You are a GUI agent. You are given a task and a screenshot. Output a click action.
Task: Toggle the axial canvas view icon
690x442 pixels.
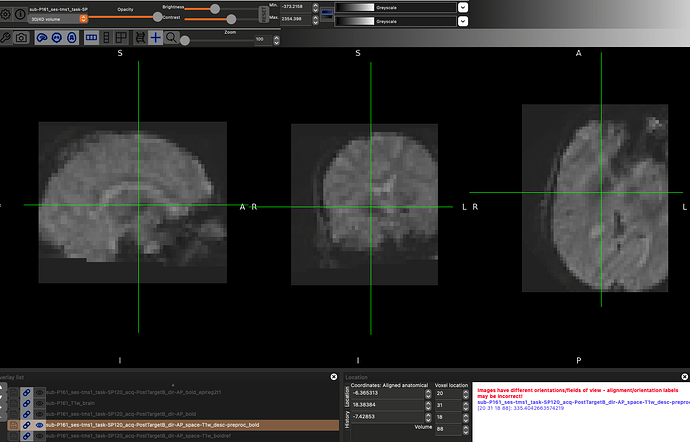[72, 37]
